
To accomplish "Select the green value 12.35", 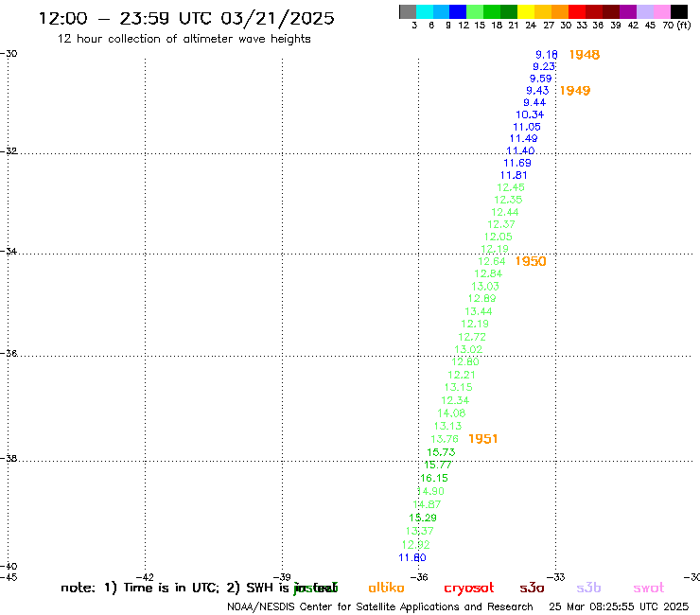I will pos(508,200).
